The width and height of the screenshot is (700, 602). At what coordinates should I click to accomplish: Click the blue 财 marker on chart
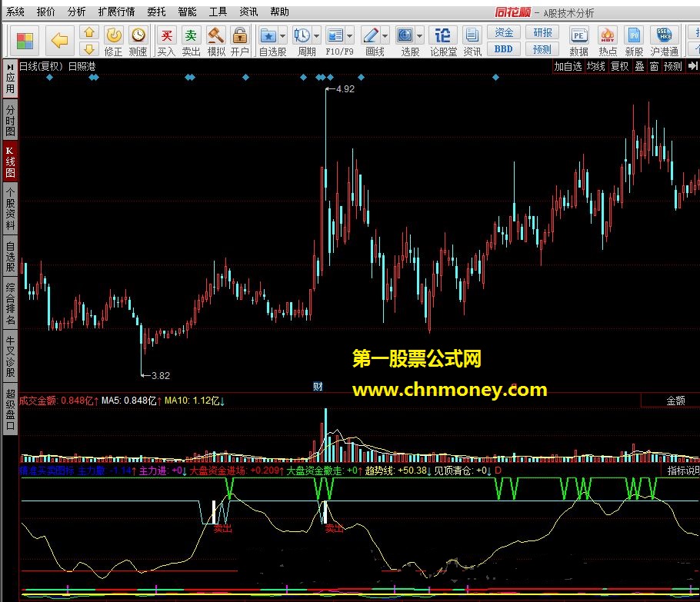click(318, 387)
